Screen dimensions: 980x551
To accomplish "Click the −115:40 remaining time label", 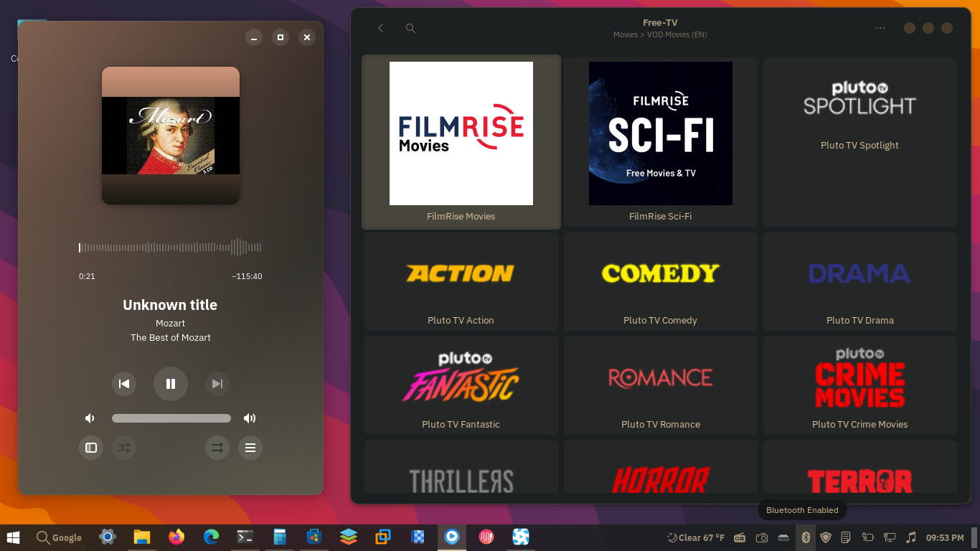I will tap(247, 276).
